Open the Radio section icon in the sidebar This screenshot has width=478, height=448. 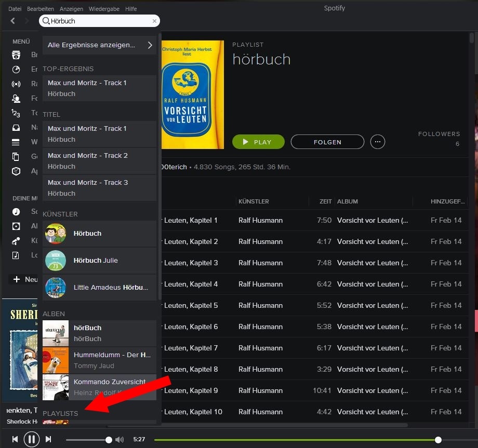coord(16,84)
